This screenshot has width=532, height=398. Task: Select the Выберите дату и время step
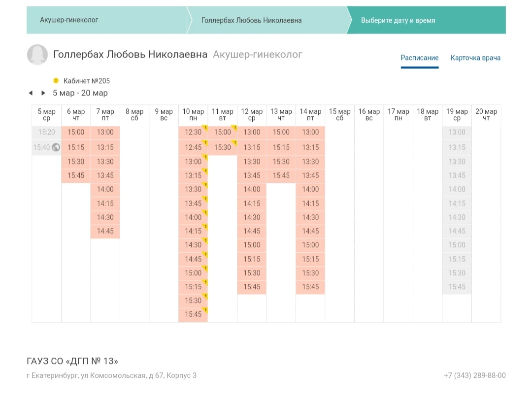pyautogui.click(x=427, y=20)
